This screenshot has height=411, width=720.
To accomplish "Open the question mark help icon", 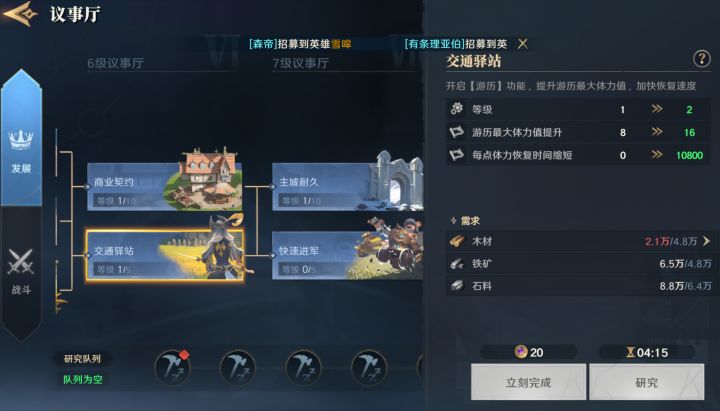I will [701, 59].
